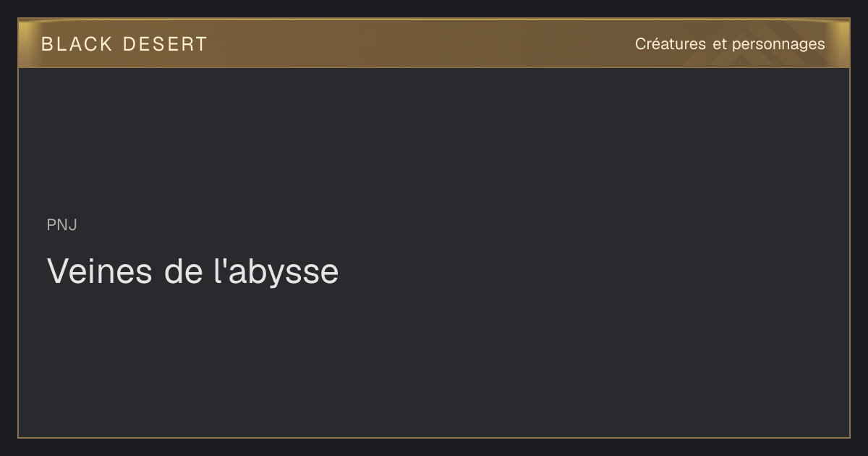Click the thin gold border of the card
The height and width of the screenshot is (456, 868).
pyautogui.click(x=434, y=438)
